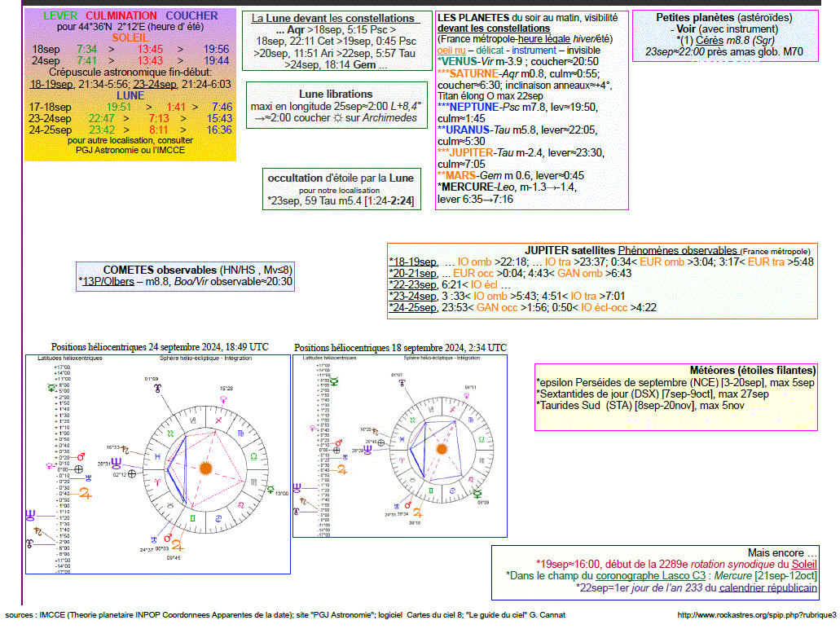Viewport: 840px width, 629px height.
Task: Click the '*epsilon Perséides de septembre' meteor line
Action: 675,383
